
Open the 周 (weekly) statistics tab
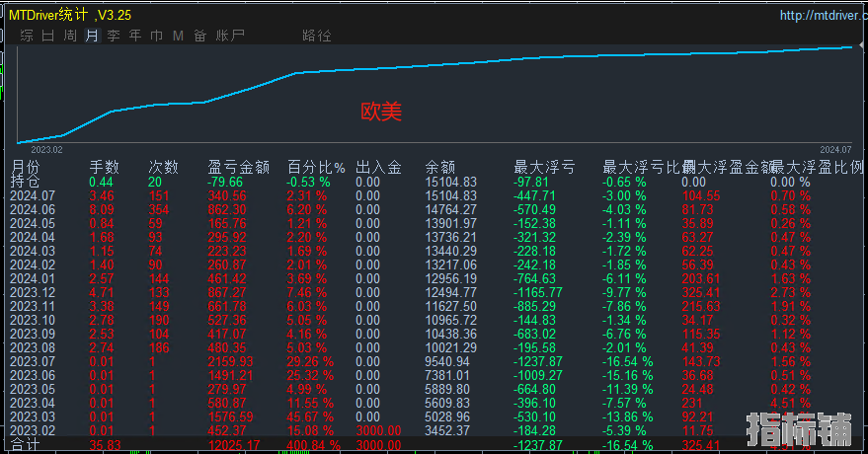(70, 36)
